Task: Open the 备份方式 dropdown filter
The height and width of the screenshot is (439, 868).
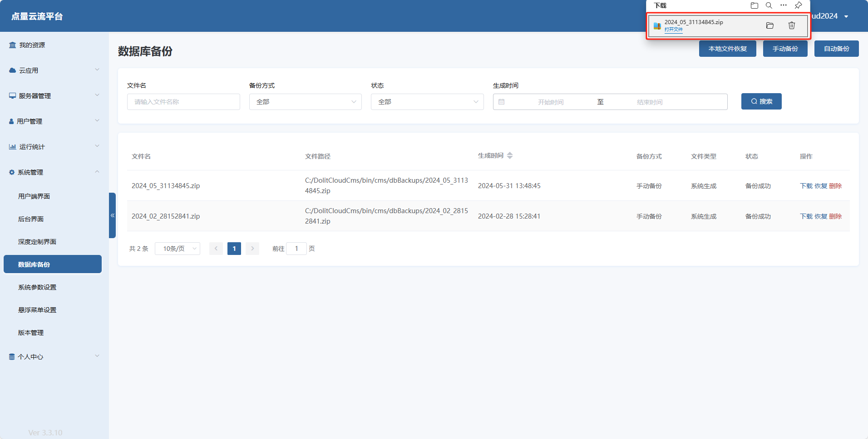Action: click(x=305, y=102)
